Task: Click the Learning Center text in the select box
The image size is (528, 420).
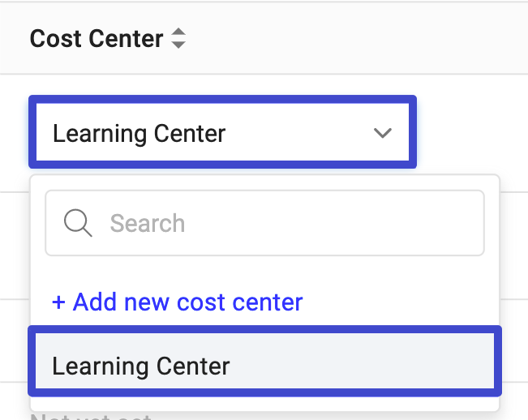Action: [x=139, y=134]
